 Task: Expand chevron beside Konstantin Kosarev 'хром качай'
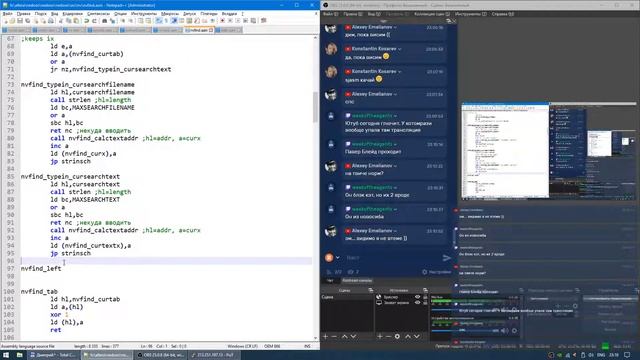(400, 71)
